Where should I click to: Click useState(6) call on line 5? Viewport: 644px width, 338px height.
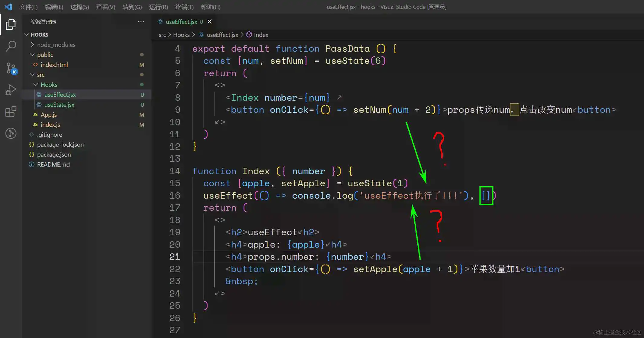355,61
